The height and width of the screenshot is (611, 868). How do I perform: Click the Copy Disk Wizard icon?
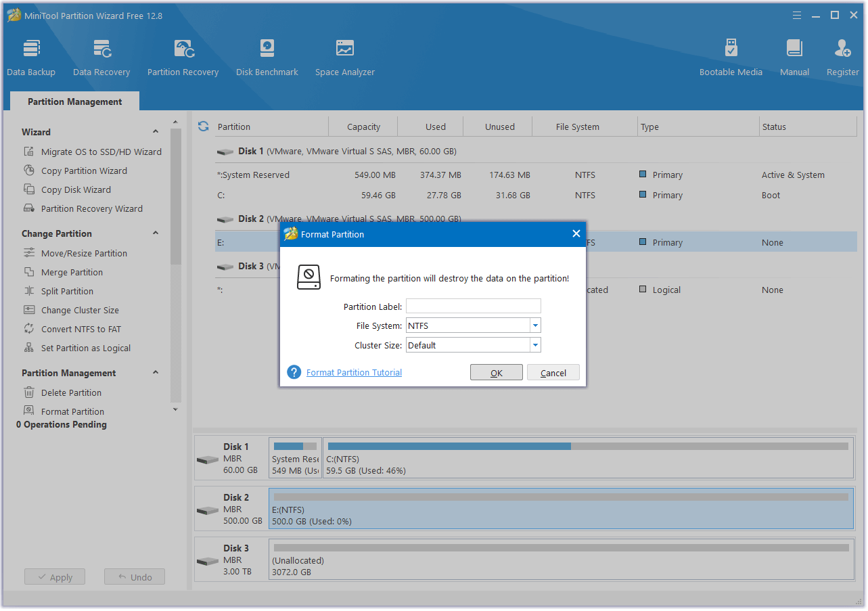[29, 189]
